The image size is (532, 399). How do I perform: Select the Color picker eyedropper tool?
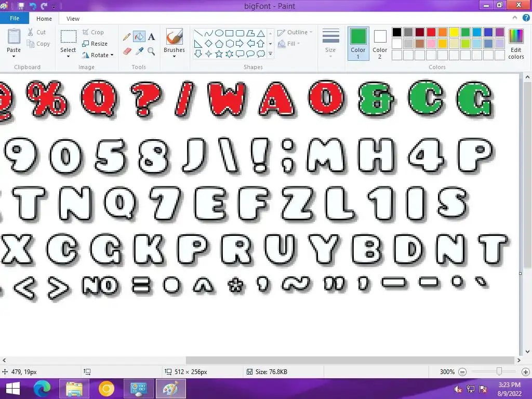[x=139, y=51]
